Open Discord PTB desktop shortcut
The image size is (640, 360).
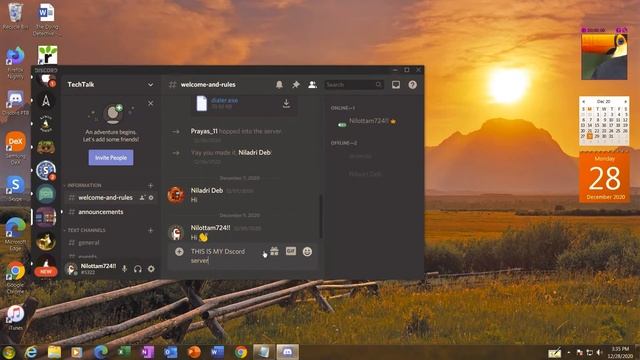15,103
